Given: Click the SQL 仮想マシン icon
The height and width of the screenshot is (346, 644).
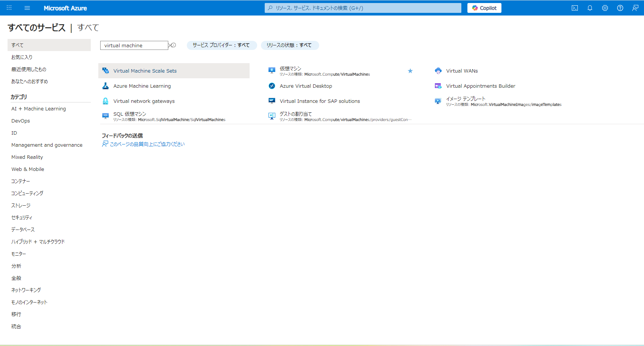Looking at the screenshot, I should pyautogui.click(x=106, y=116).
